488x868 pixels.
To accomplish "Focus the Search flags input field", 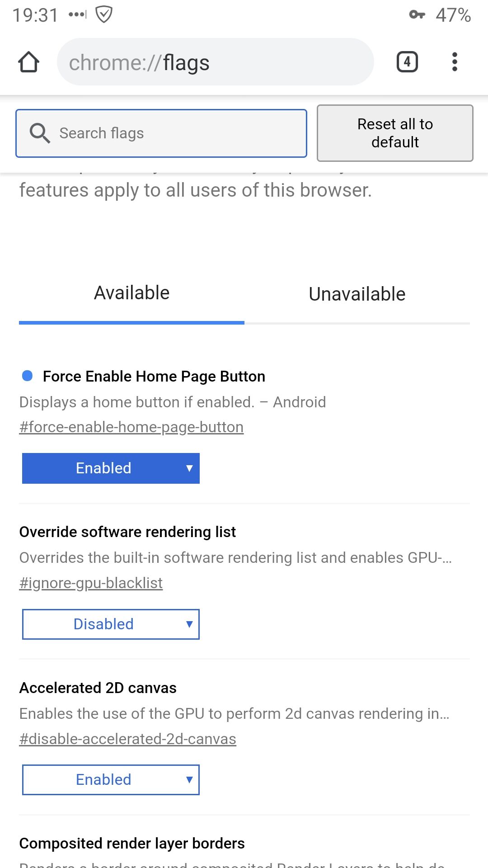I will pyautogui.click(x=161, y=133).
